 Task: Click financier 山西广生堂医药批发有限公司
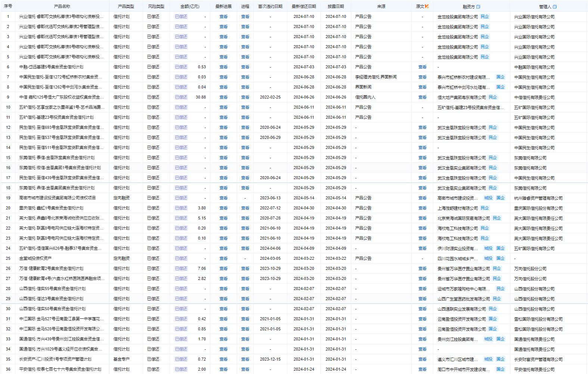[x=464, y=299]
